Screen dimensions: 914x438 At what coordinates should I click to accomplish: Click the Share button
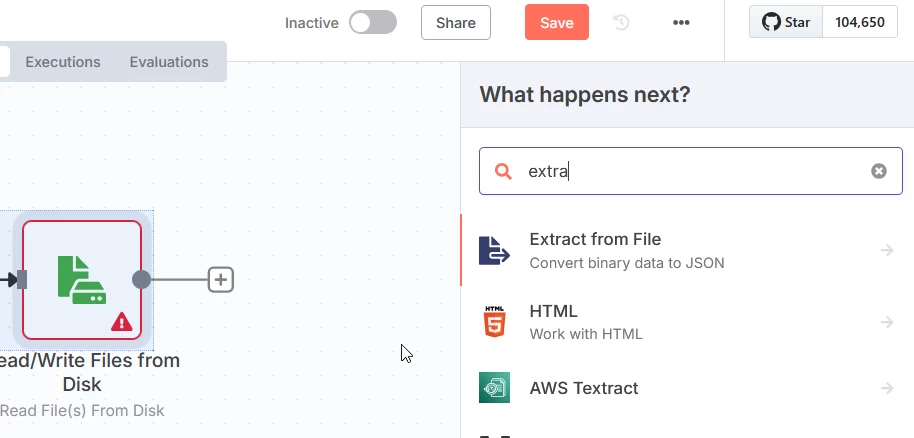[456, 22]
